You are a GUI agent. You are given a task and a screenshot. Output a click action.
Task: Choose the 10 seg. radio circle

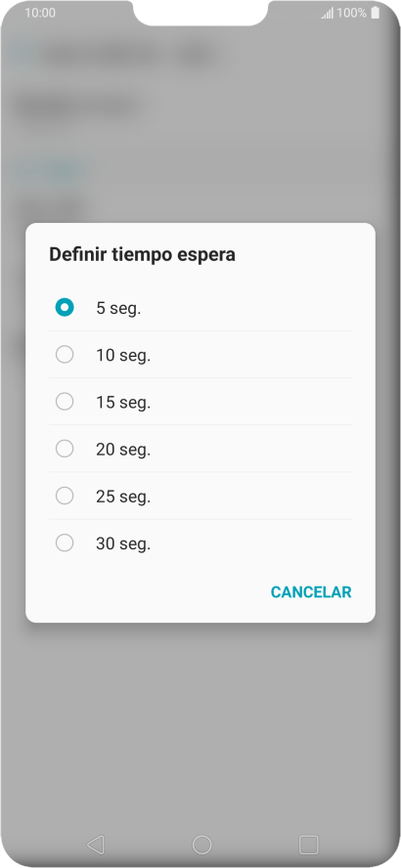point(65,354)
